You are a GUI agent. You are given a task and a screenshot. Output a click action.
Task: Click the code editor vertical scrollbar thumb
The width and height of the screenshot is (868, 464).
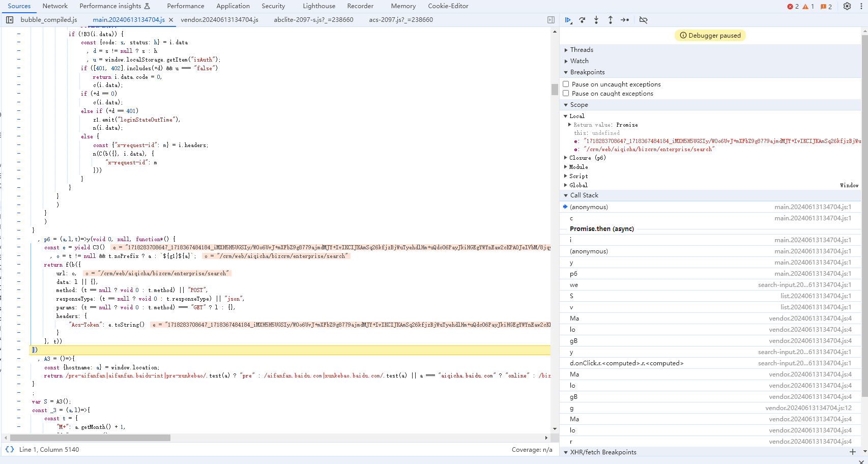pos(555,90)
